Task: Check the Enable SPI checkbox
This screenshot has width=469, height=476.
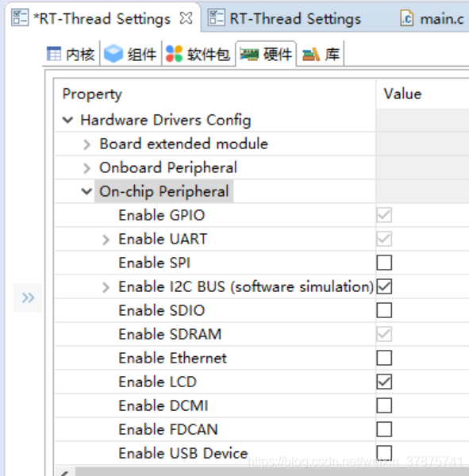Action: coord(384,263)
